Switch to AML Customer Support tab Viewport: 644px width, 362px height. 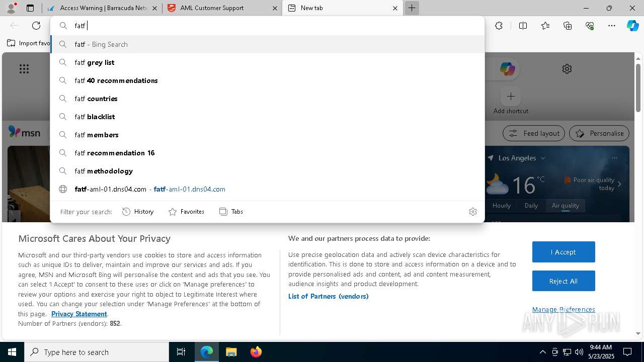(222, 8)
